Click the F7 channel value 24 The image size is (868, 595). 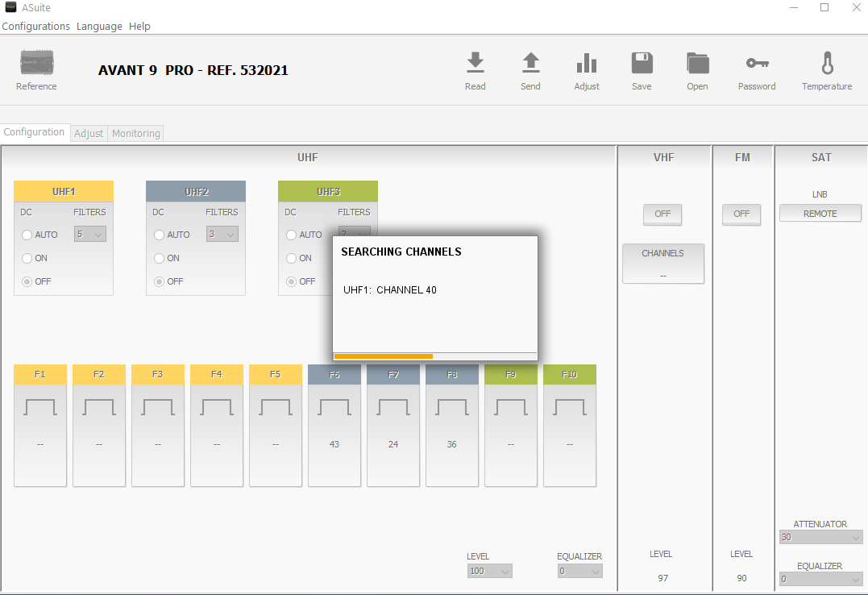[x=393, y=444]
